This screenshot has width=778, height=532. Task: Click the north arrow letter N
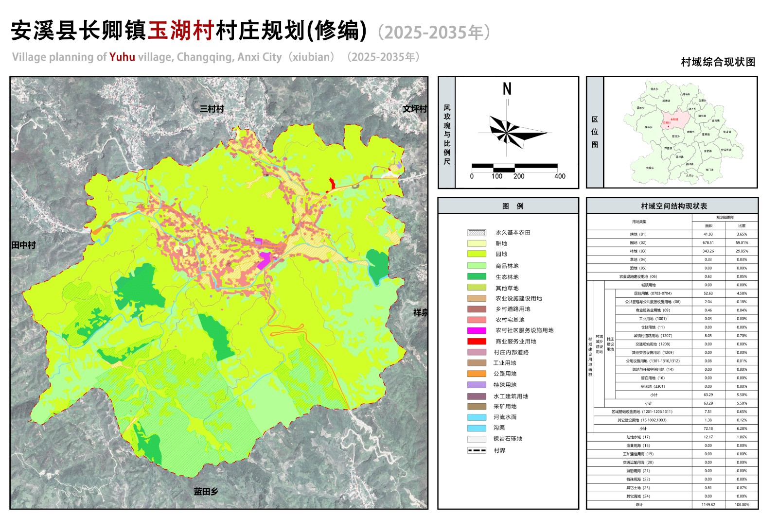(507, 89)
